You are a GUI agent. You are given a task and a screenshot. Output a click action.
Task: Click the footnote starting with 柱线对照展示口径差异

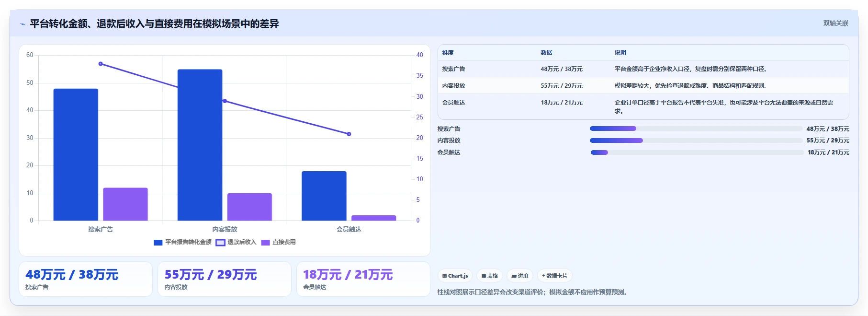tap(532, 292)
